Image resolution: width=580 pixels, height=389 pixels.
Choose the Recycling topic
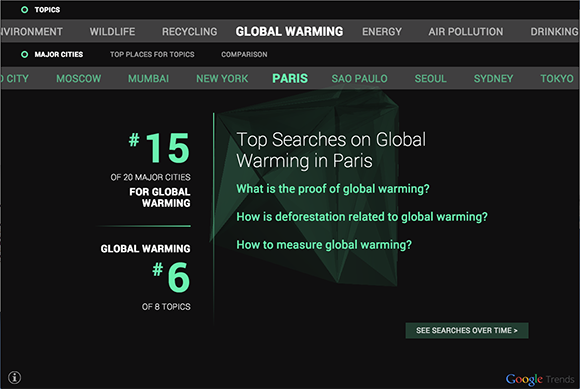pyautogui.click(x=190, y=31)
